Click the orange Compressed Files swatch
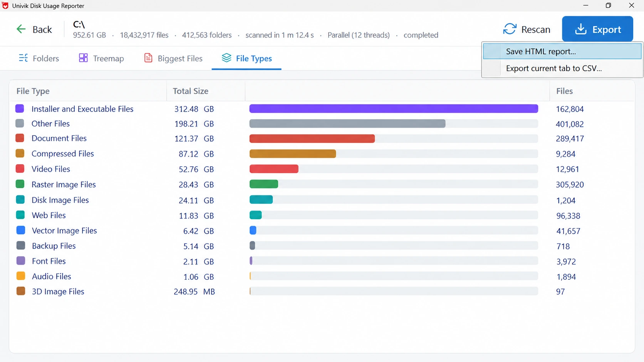 pyautogui.click(x=20, y=153)
